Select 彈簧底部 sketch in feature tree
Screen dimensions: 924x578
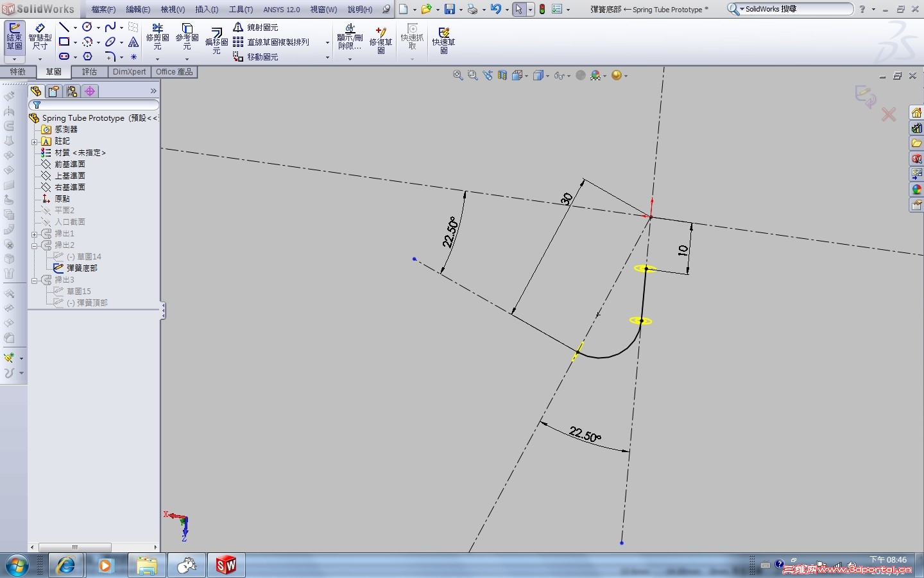pyautogui.click(x=82, y=268)
